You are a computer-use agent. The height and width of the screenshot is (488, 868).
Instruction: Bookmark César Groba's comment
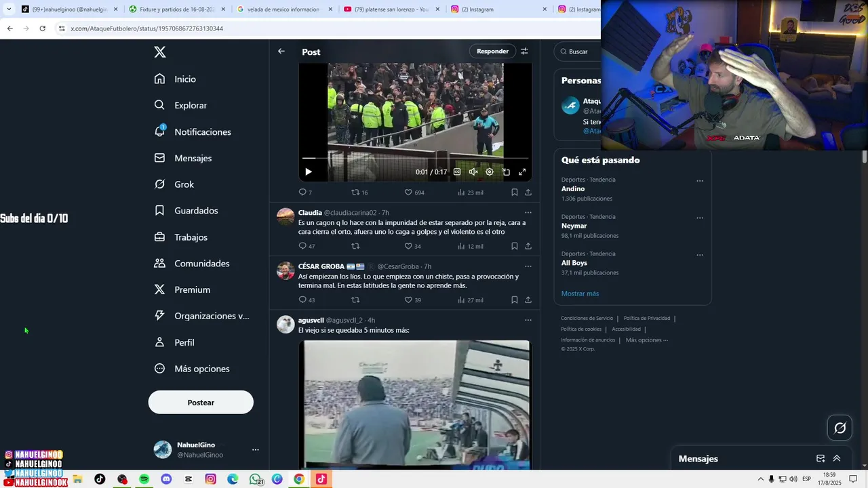coord(515,300)
